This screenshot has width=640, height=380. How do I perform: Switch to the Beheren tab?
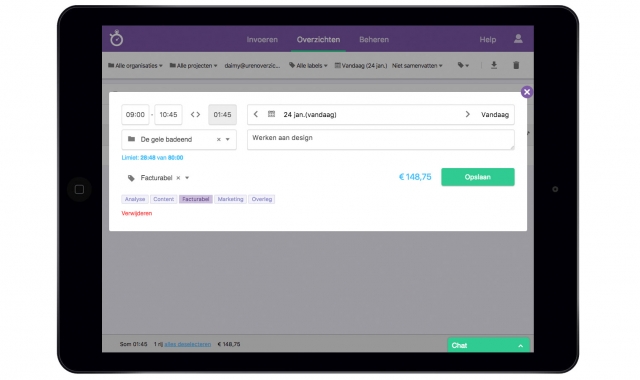374,40
